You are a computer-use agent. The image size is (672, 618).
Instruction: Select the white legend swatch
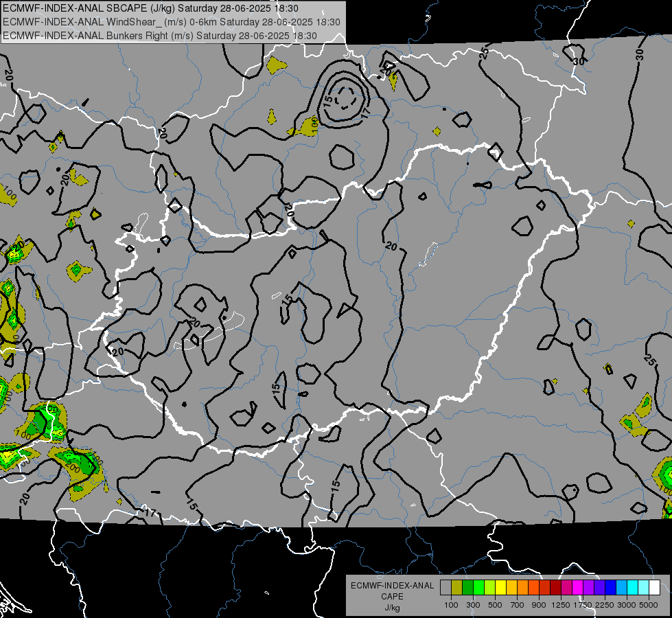[x=655, y=588]
